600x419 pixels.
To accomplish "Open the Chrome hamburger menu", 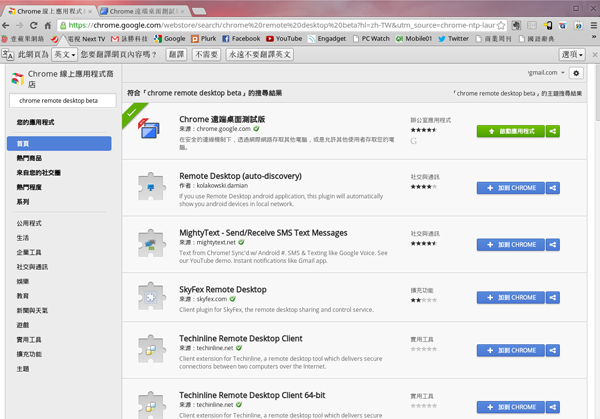I will (x=593, y=26).
